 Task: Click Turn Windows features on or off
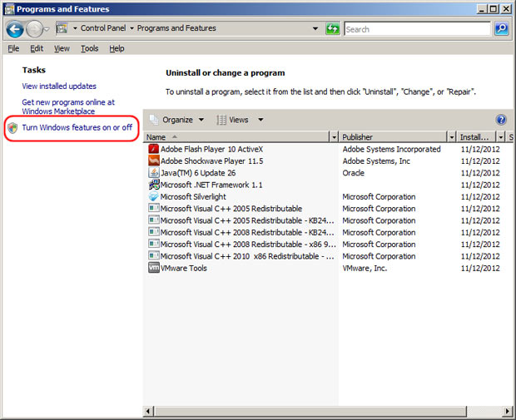click(x=77, y=127)
